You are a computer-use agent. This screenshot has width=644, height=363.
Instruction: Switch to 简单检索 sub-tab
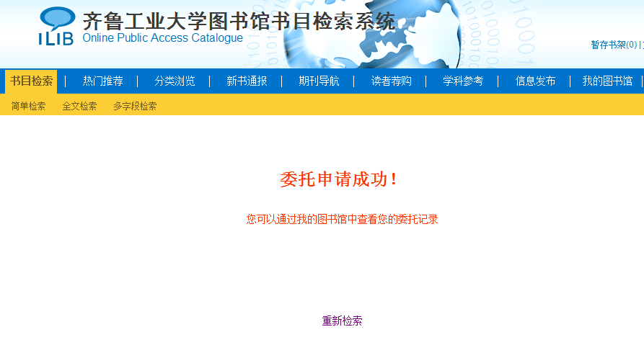point(29,106)
